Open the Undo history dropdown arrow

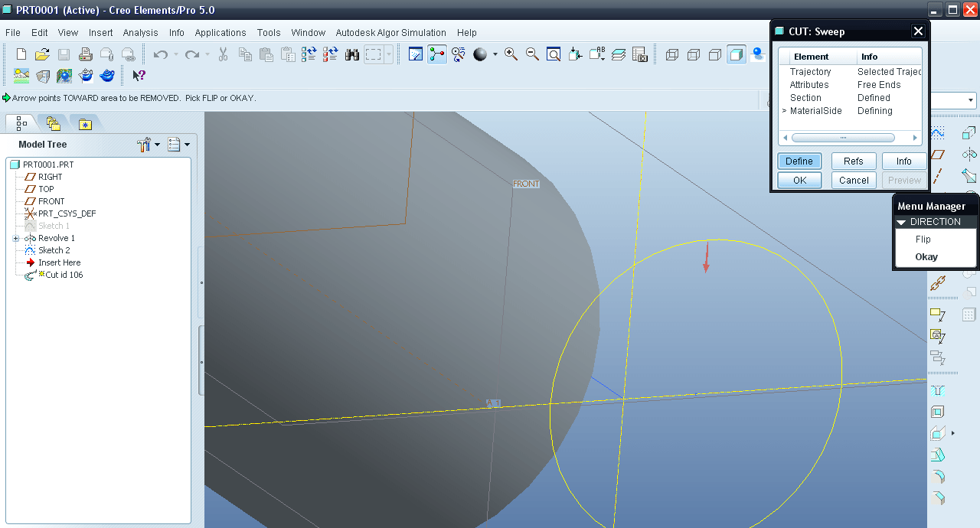click(175, 54)
